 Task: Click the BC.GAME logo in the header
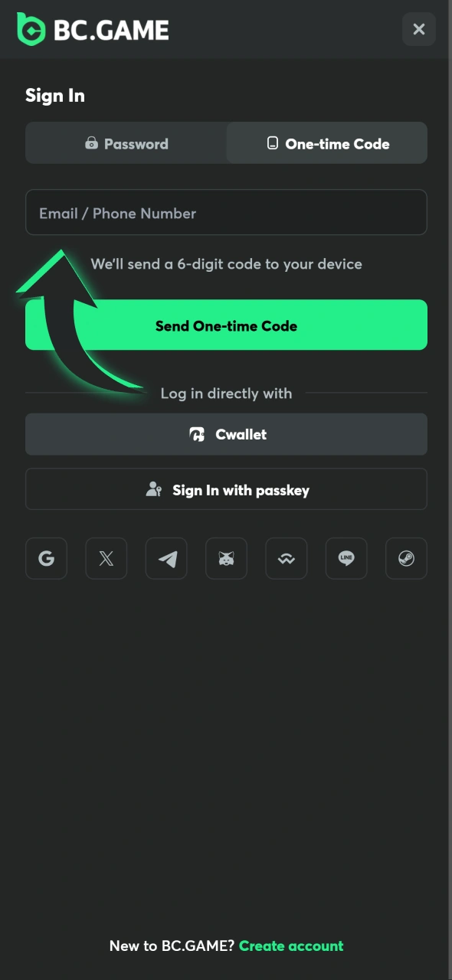tap(93, 29)
